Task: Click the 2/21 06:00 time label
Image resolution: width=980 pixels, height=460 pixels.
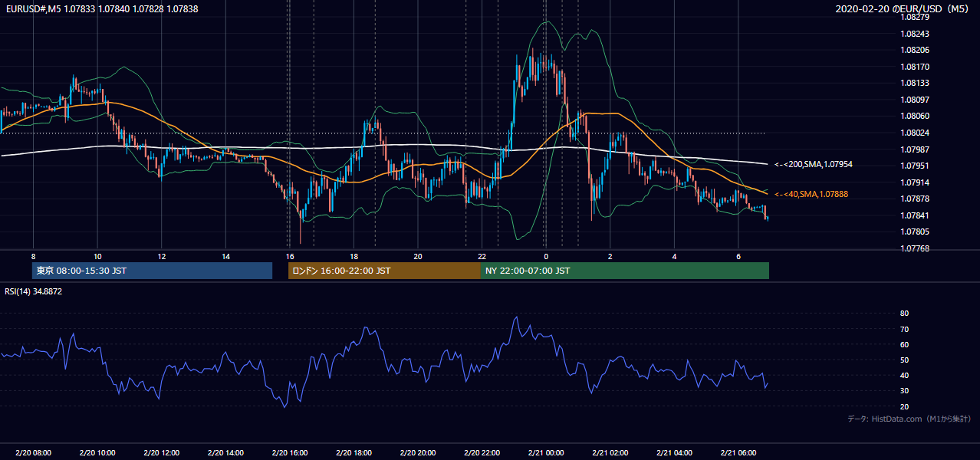Action: 738,453
